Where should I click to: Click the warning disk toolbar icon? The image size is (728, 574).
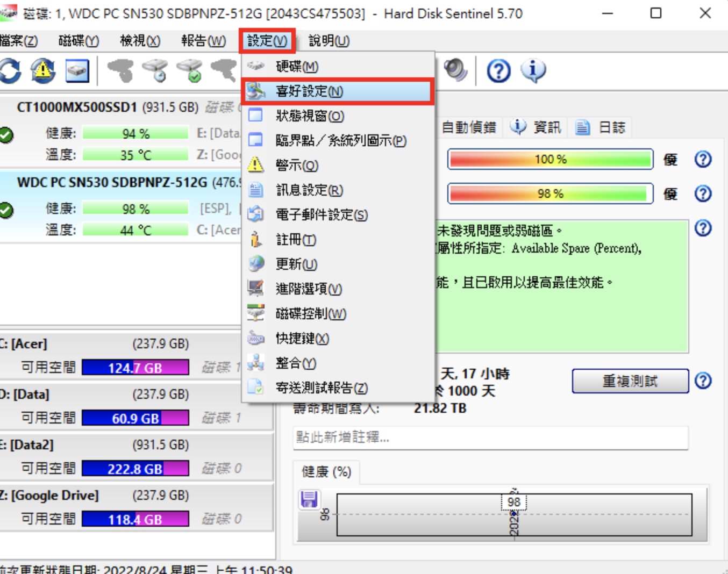[x=43, y=71]
